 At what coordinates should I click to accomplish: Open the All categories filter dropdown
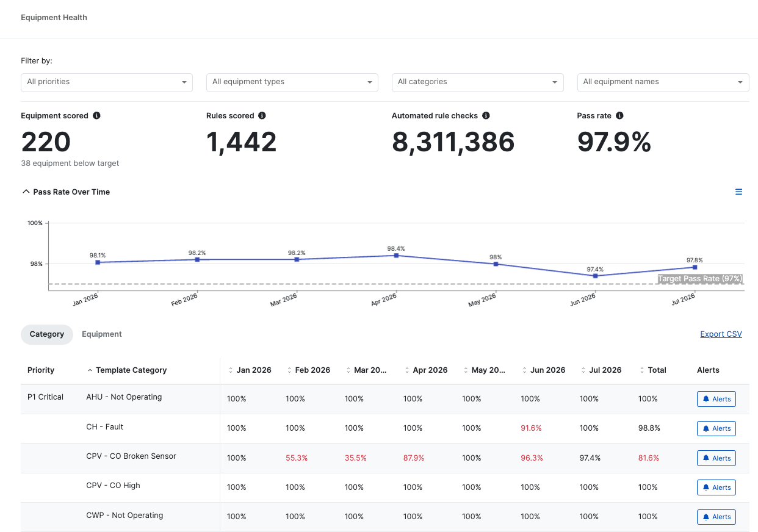478,82
